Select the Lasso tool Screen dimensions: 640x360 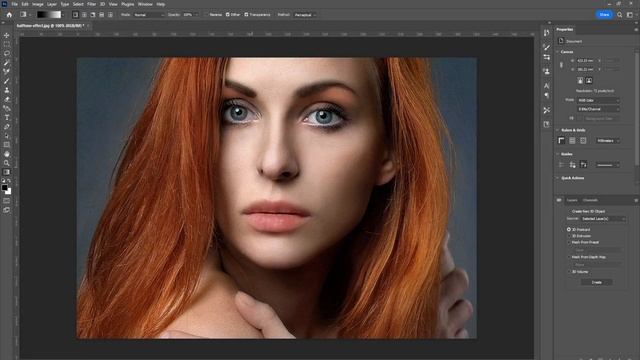[x=7, y=53]
